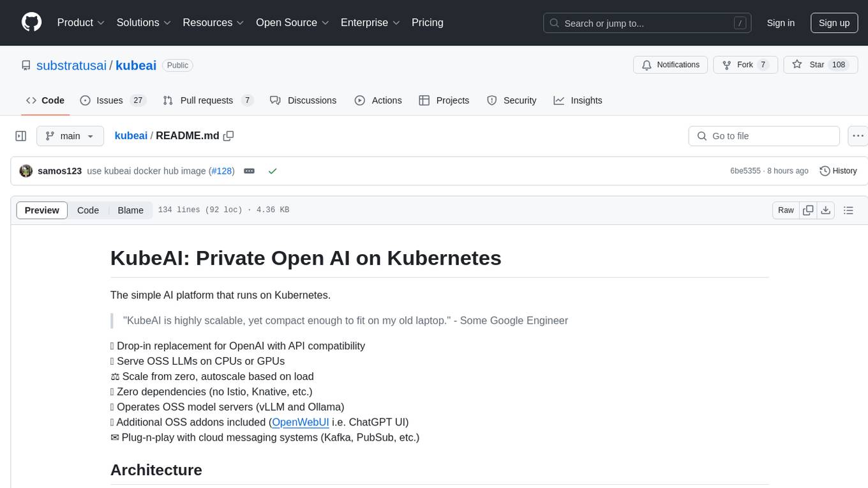
Task: Download the raw file
Action: click(x=826, y=210)
